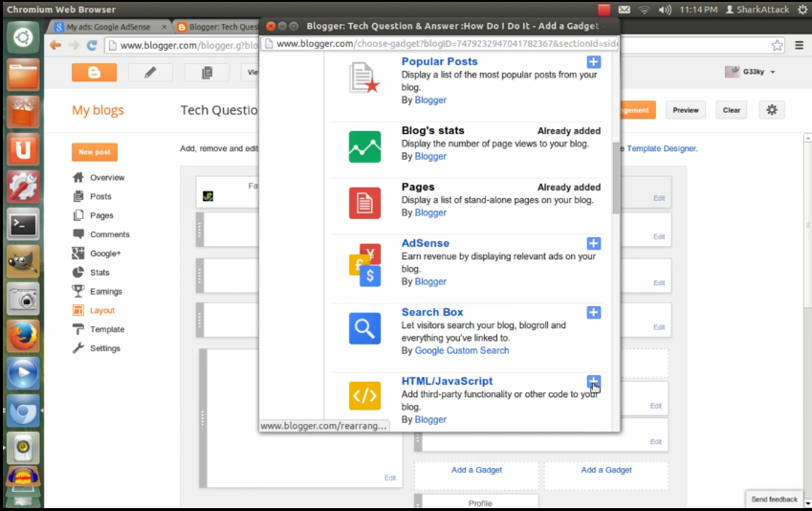Click the gadget popup vertical scrollbar

pos(616,178)
